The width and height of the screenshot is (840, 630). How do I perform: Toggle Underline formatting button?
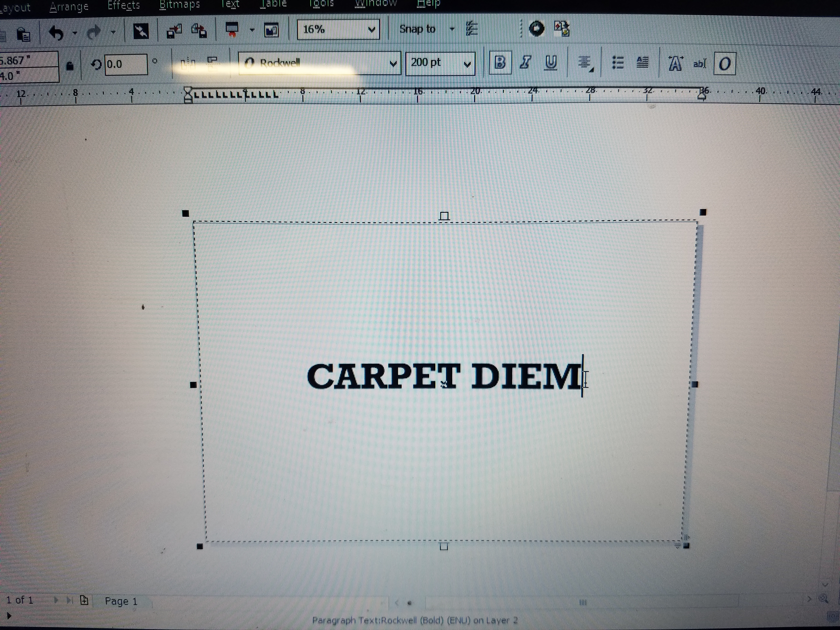pyautogui.click(x=550, y=62)
